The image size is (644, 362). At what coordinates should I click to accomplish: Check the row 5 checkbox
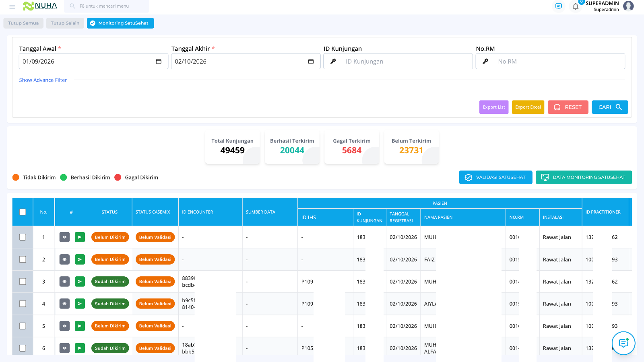point(23,326)
